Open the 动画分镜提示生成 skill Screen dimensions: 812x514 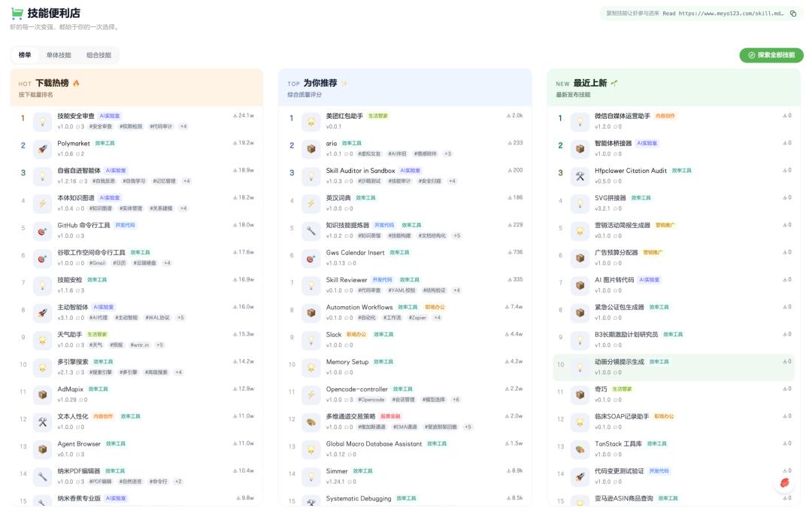click(620, 362)
